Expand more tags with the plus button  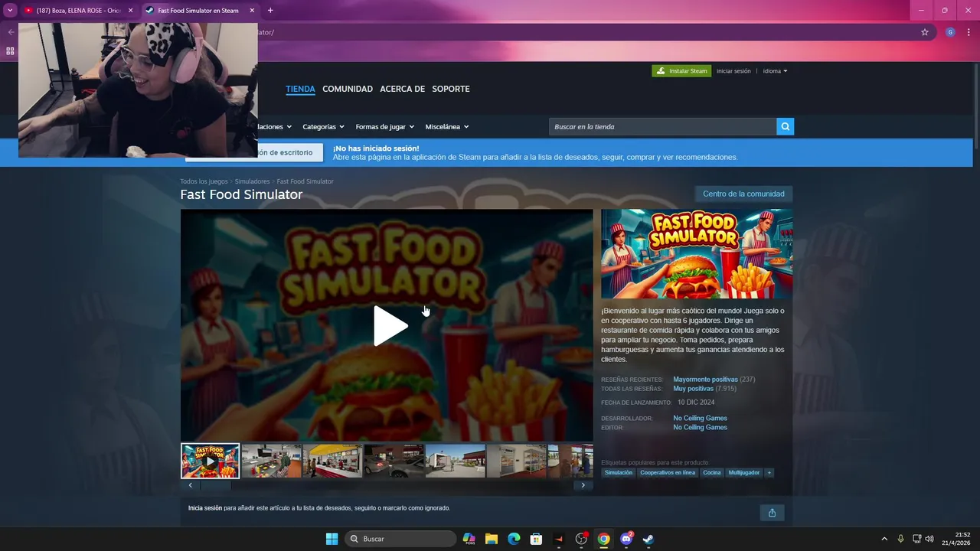click(x=769, y=473)
